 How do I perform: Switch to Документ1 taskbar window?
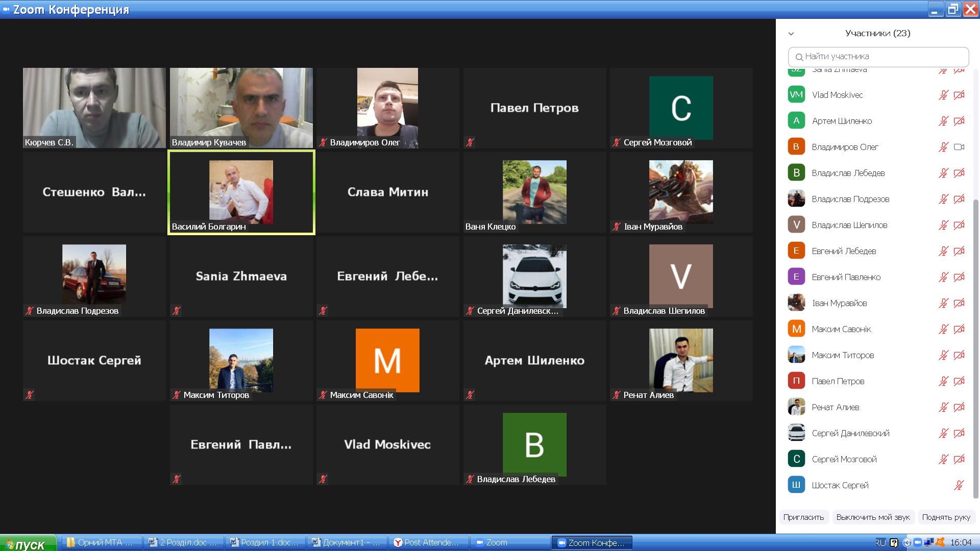pyautogui.click(x=347, y=542)
